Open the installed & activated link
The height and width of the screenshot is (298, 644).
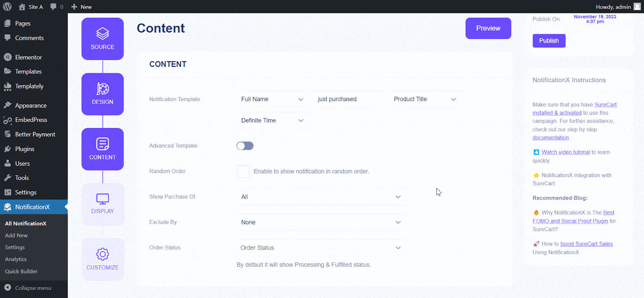coord(557,113)
